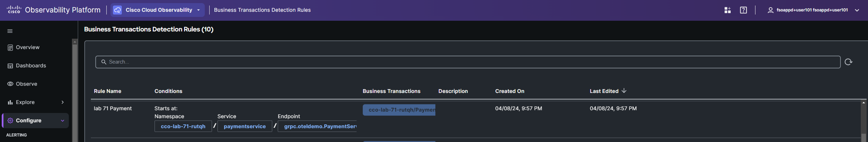The height and width of the screenshot is (142, 868).
Task: Open Cisco Cloud Observability dropdown
Action: point(198,10)
